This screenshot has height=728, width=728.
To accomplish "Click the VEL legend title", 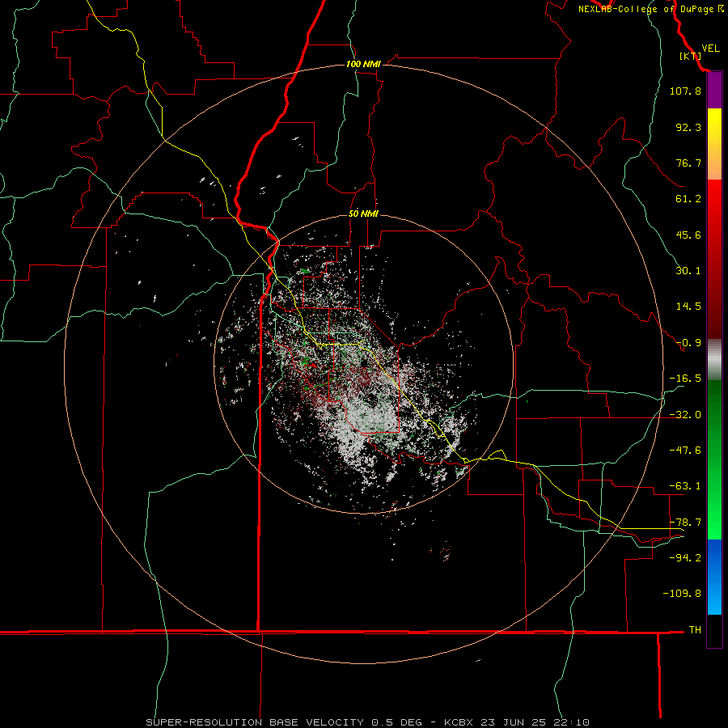I will [710, 49].
